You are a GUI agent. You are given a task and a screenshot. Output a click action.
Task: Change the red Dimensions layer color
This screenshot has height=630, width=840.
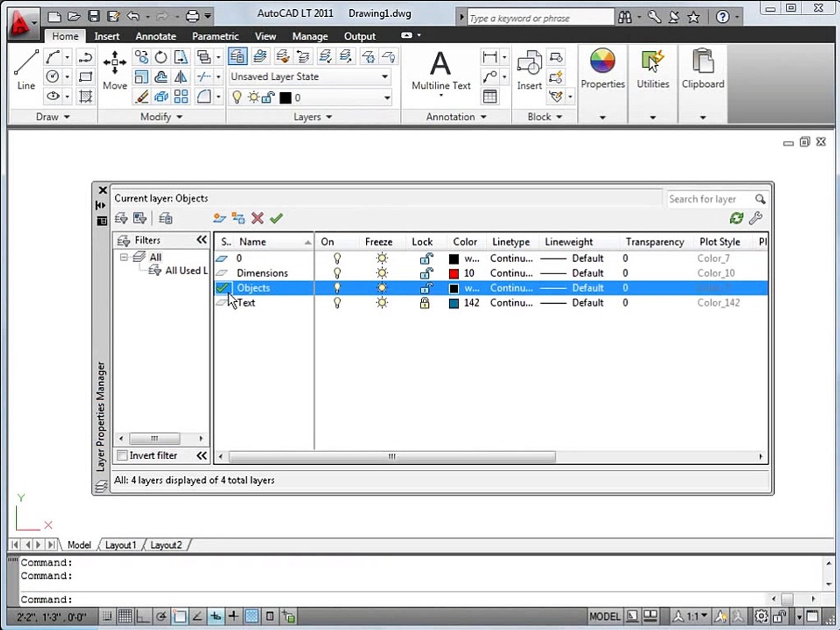454,274
